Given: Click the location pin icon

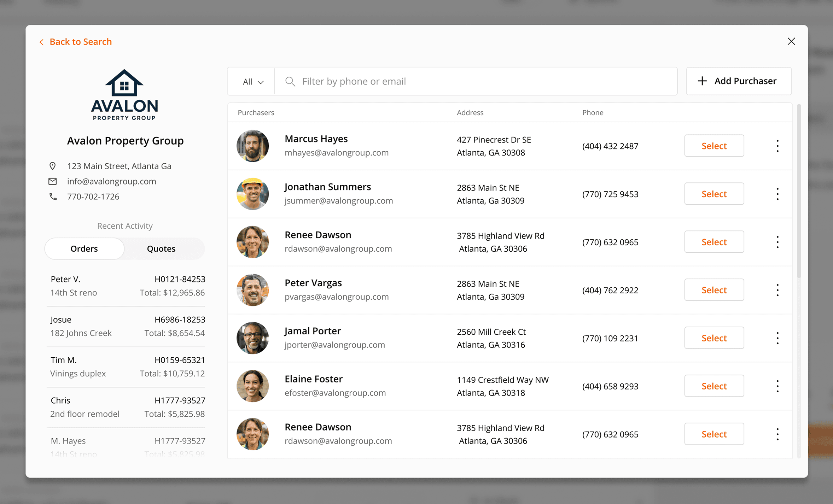Looking at the screenshot, I should pyautogui.click(x=53, y=166).
